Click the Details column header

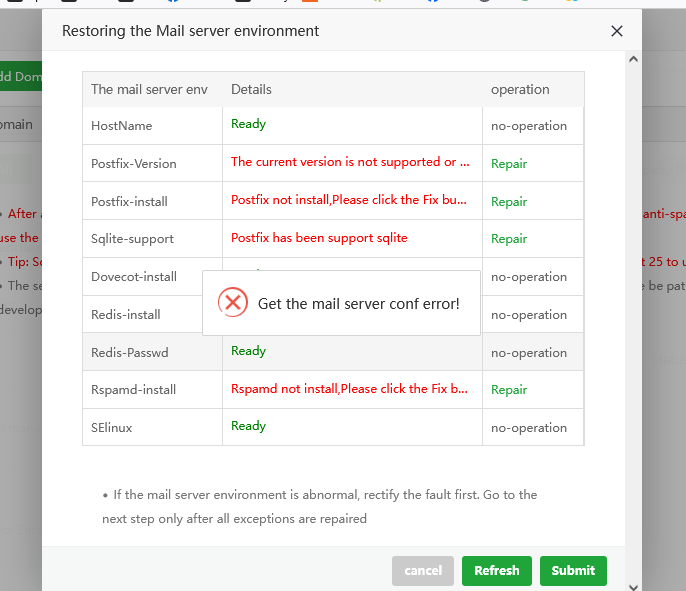[251, 89]
